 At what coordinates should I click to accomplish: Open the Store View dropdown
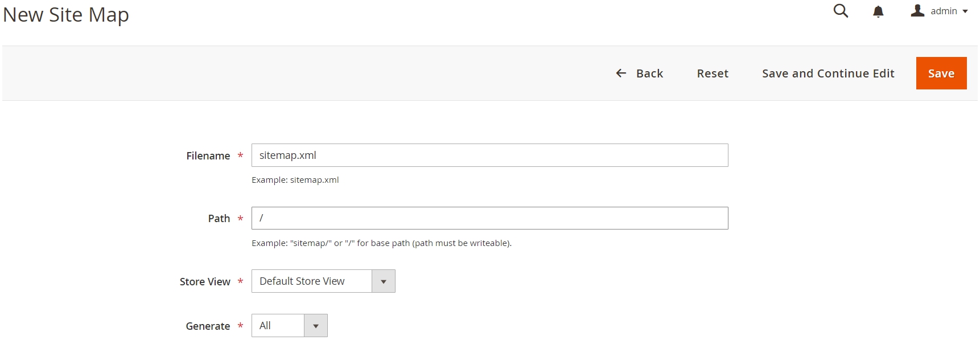(323, 281)
